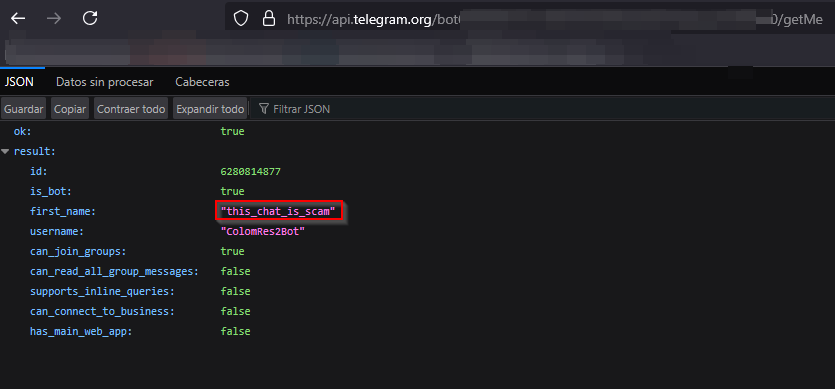The height and width of the screenshot is (389, 835).
Task: Select false value of can_connect_to_business
Action: pyautogui.click(x=235, y=311)
